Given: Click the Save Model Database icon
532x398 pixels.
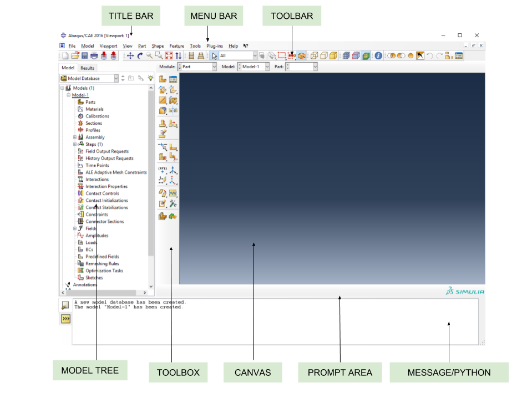Looking at the screenshot, I should click(84, 56).
